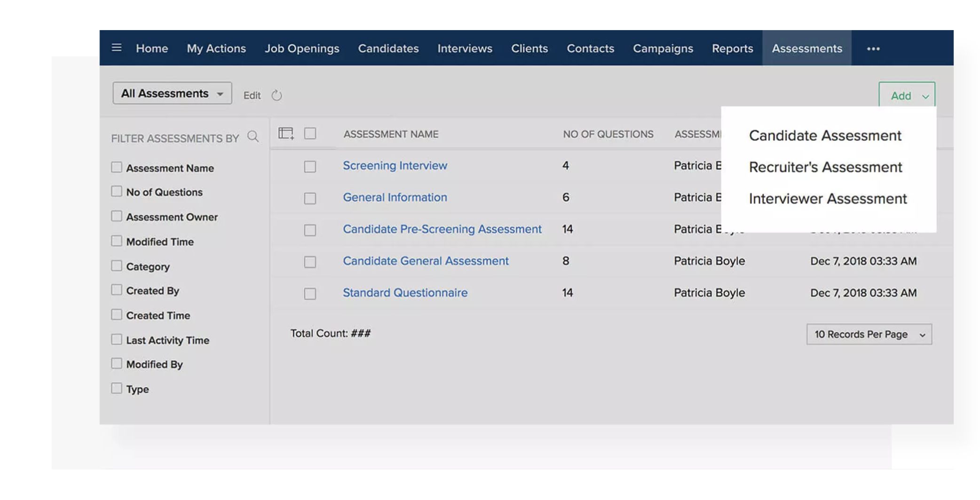Open the Standard Questionnaire assessment
The image size is (980, 500).
[405, 293]
